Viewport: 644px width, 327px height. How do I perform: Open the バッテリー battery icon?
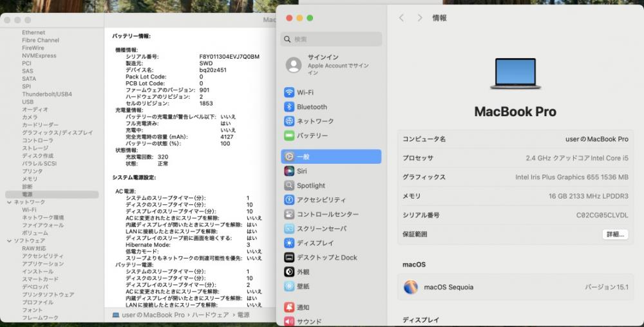tap(289, 135)
